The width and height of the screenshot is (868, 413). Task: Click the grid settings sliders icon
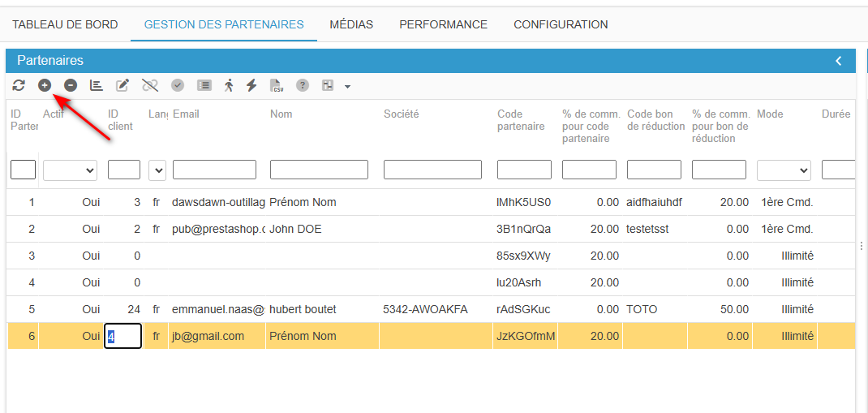point(328,85)
